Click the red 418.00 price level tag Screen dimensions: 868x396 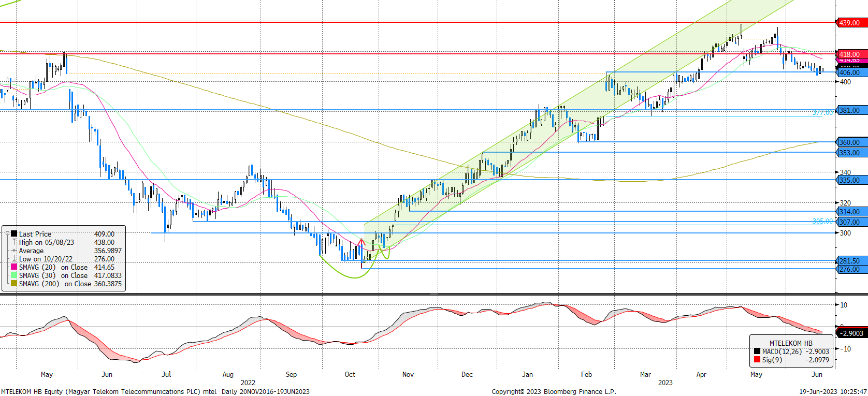coord(852,54)
